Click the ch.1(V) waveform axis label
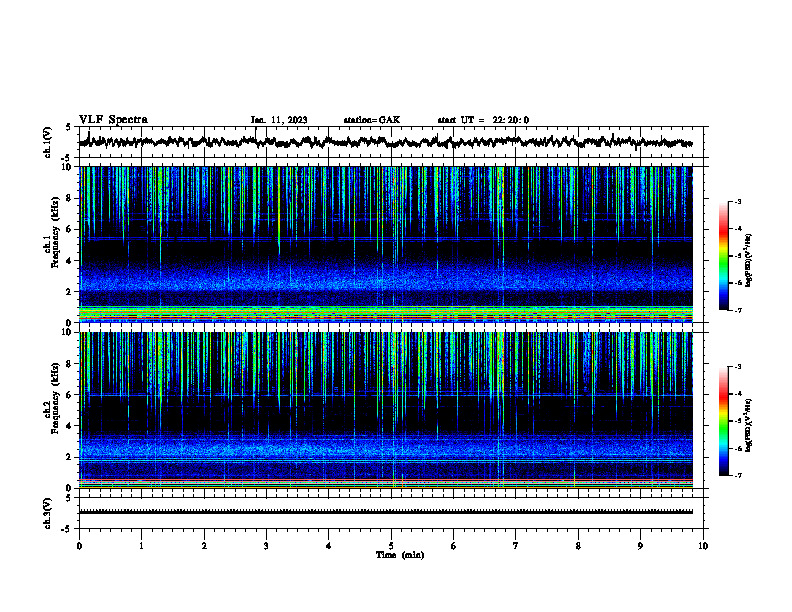 click(48, 142)
